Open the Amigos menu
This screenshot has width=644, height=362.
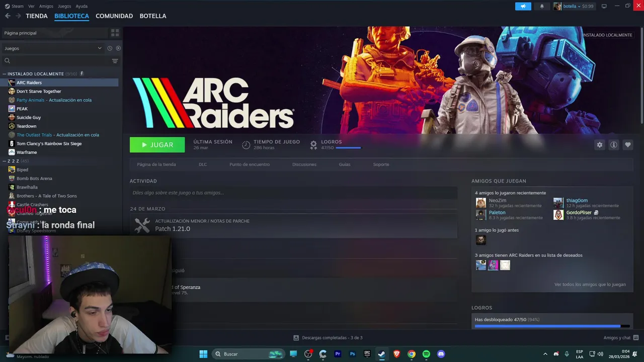(46, 6)
